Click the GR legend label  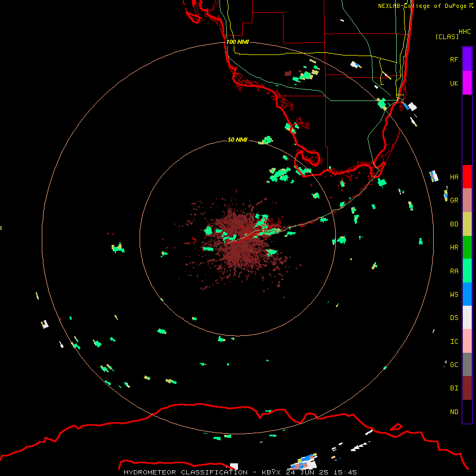tap(454, 200)
